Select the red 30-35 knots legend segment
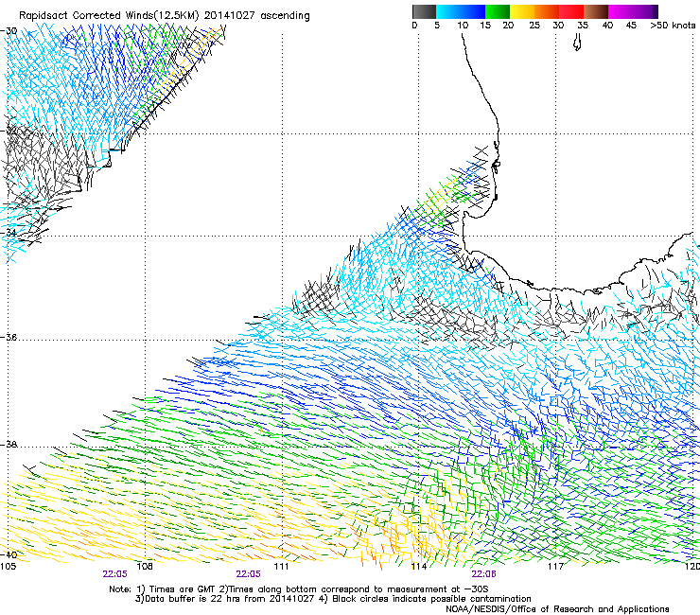The width and height of the screenshot is (700, 615). point(571,11)
